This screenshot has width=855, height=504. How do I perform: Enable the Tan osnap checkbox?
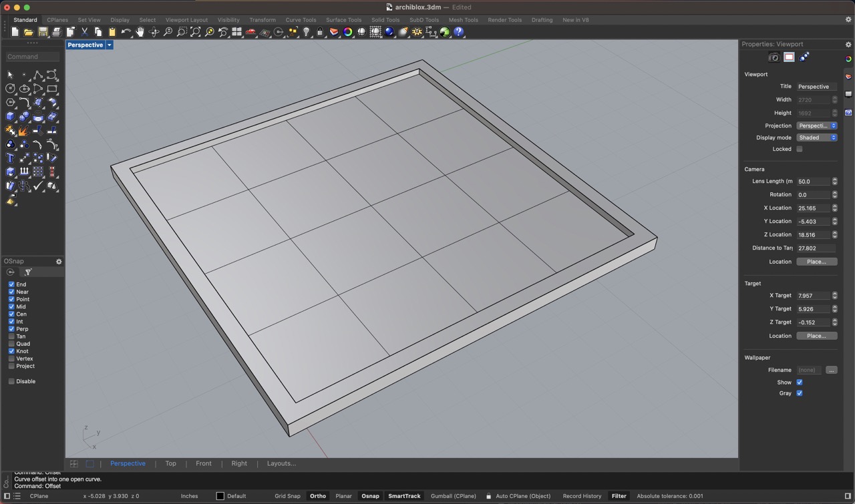11,336
